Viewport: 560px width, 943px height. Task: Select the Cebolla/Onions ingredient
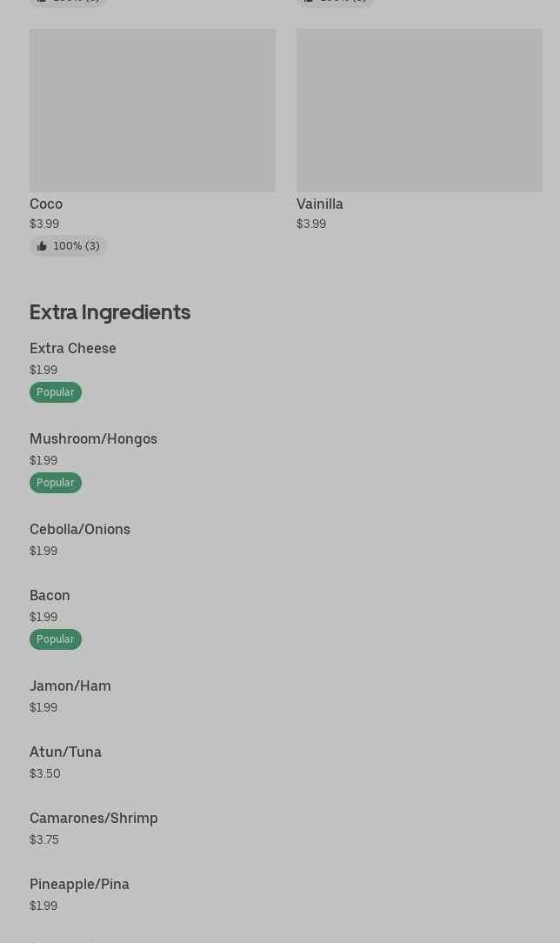pos(80,529)
